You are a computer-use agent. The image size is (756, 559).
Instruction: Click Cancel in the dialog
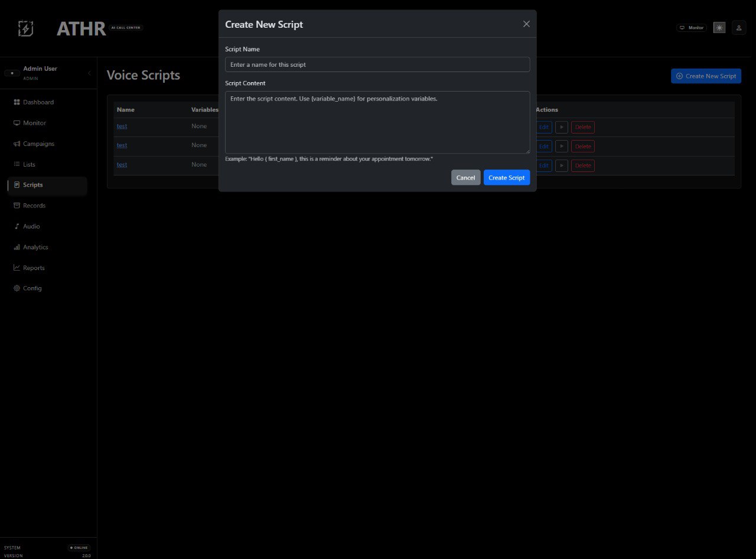point(465,177)
